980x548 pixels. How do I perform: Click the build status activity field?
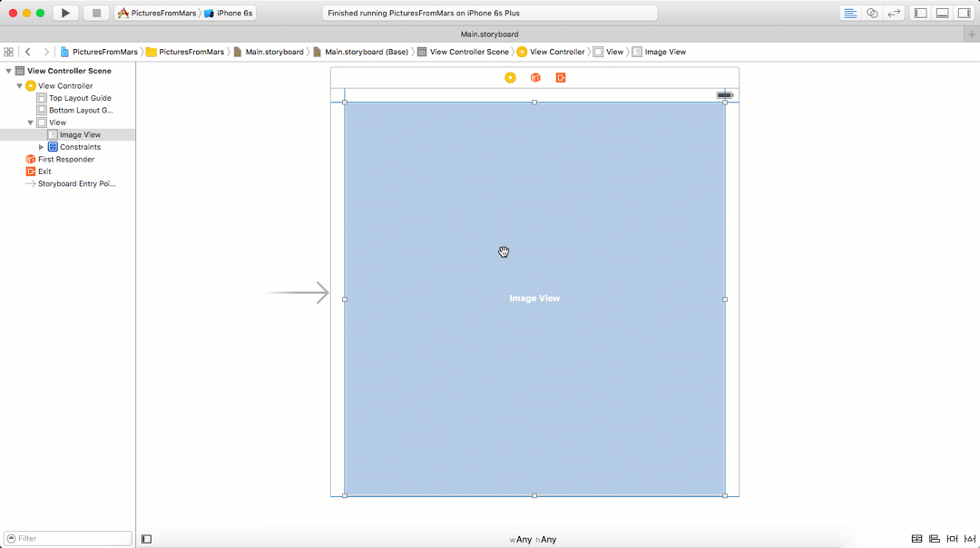click(x=490, y=13)
